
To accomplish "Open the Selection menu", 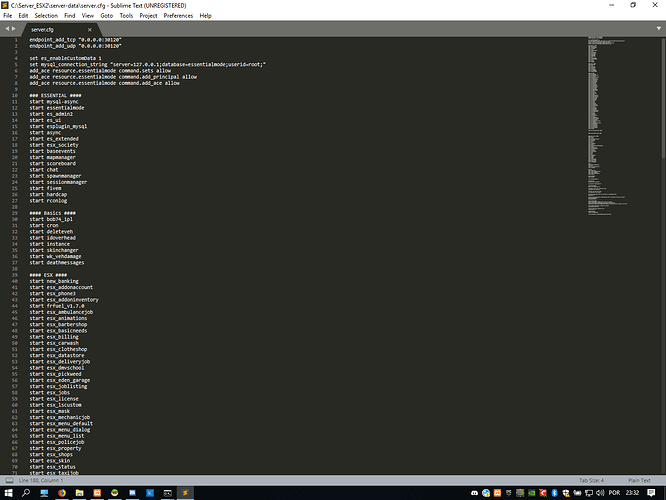I will click(x=46, y=16).
